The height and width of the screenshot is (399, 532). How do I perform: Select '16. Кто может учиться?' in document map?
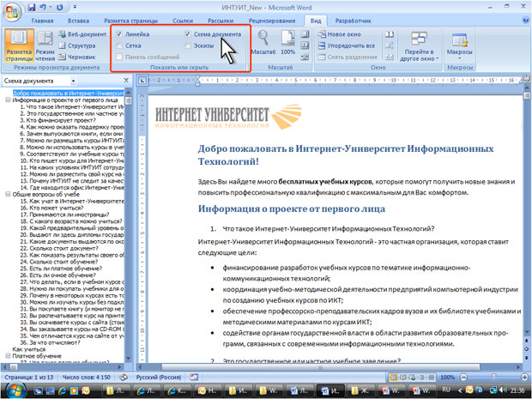click(51, 208)
